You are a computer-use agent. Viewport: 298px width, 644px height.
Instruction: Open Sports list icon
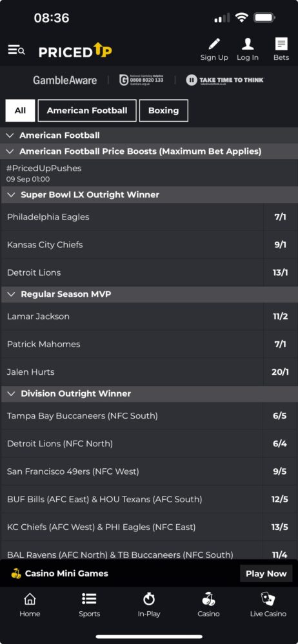point(89,599)
